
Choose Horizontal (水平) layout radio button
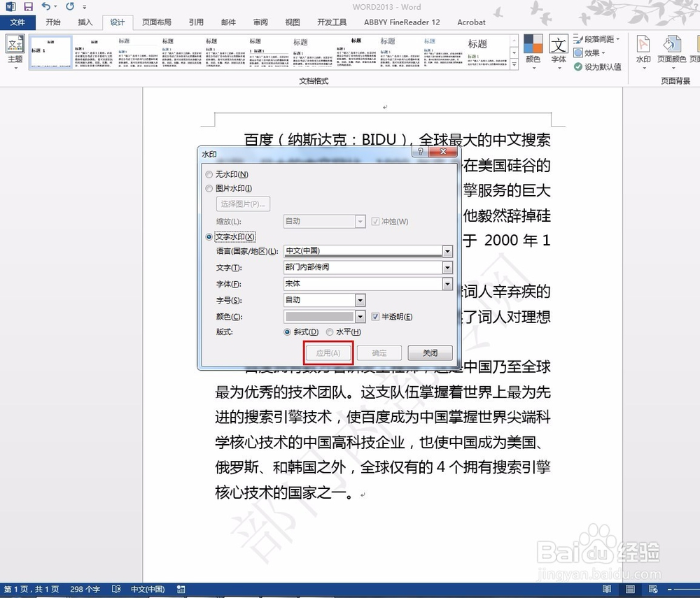pyautogui.click(x=330, y=332)
